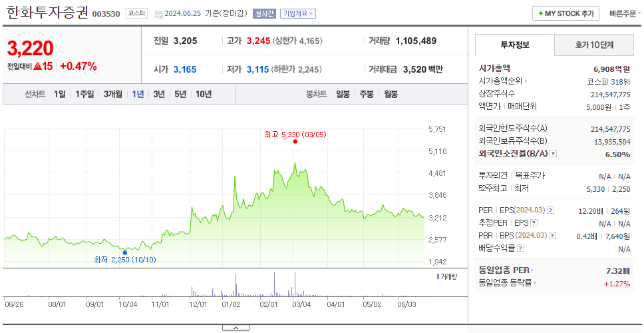Select 주봉 candle chart
The height and width of the screenshot is (333, 644).
(367, 94)
